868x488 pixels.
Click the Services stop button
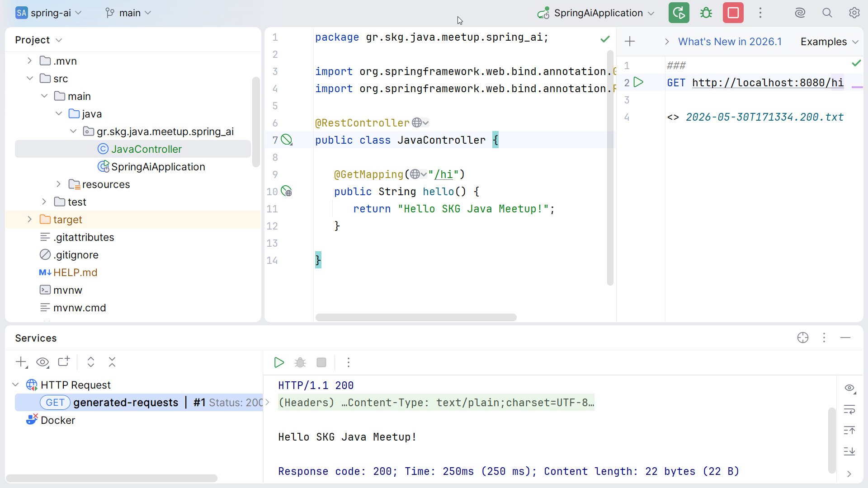click(321, 362)
